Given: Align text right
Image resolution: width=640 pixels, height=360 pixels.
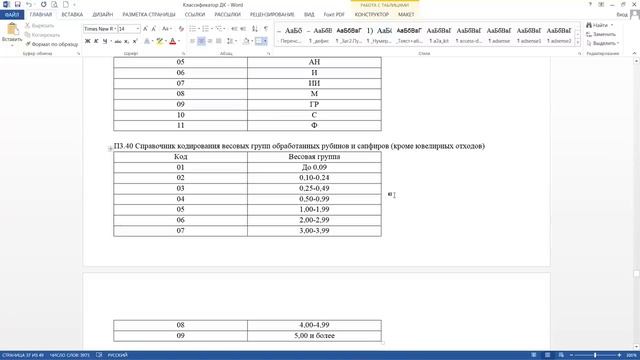Looking at the screenshot, I should (x=210, y=41).
